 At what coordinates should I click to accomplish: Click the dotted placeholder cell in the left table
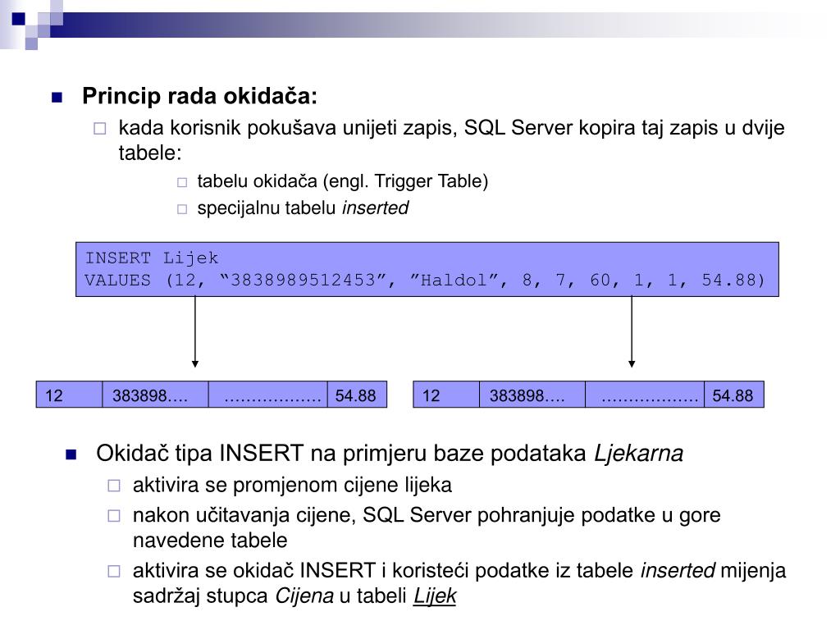pyautogui.click(x=268, y=395)
